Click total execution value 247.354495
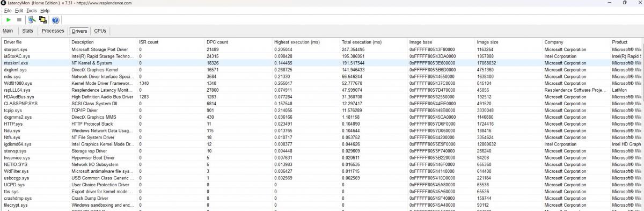This screenshot has width=644, height=211. (354, 49)
